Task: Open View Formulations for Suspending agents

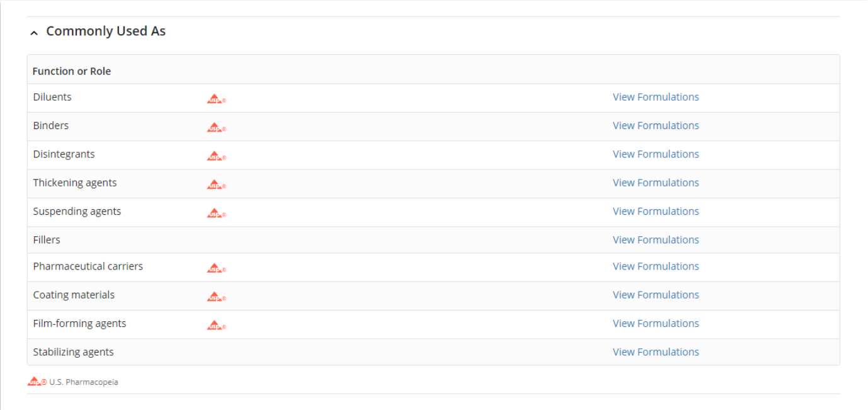Action: pyautogui.click(x=656, y=211)
